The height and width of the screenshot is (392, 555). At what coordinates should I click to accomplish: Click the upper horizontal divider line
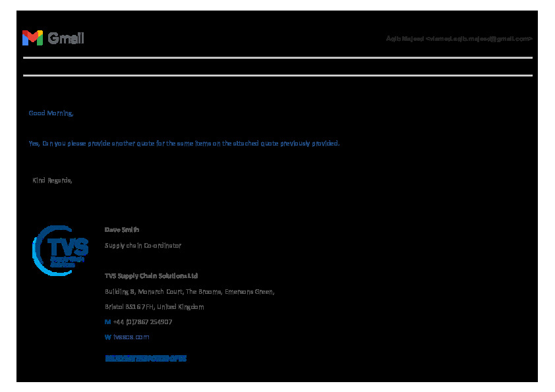point(277,58)
